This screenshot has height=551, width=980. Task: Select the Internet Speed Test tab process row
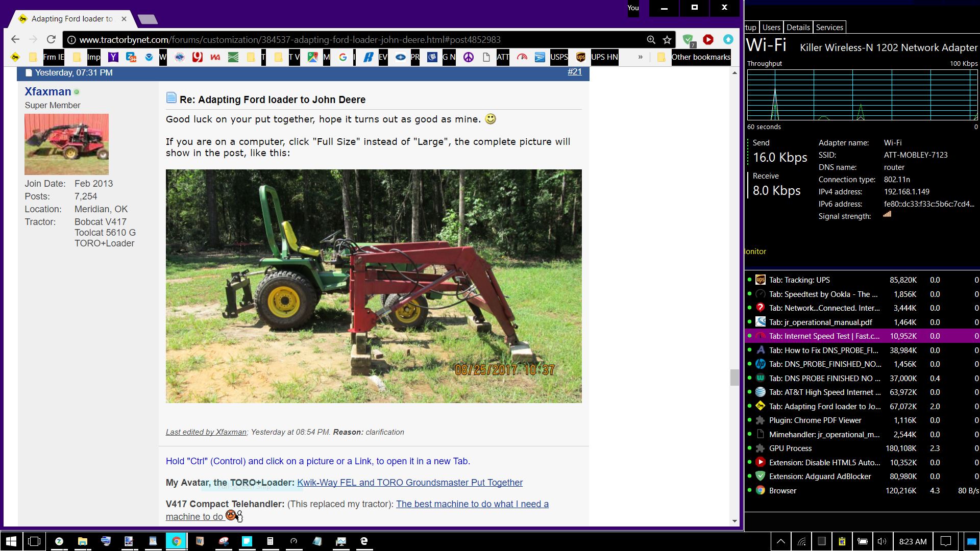tap(824, 336)
